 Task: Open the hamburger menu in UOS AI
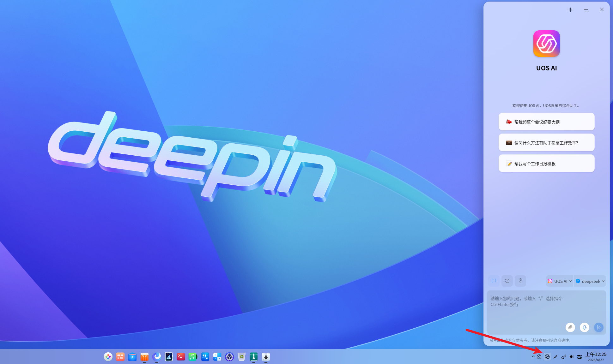(586, 9)
